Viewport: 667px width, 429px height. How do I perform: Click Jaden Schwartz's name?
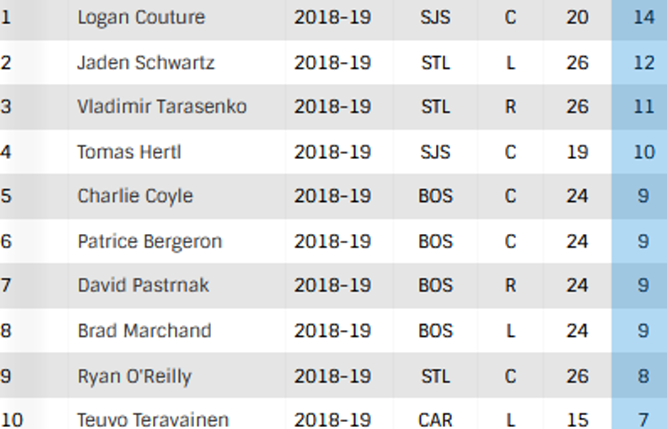pos(146,63)
